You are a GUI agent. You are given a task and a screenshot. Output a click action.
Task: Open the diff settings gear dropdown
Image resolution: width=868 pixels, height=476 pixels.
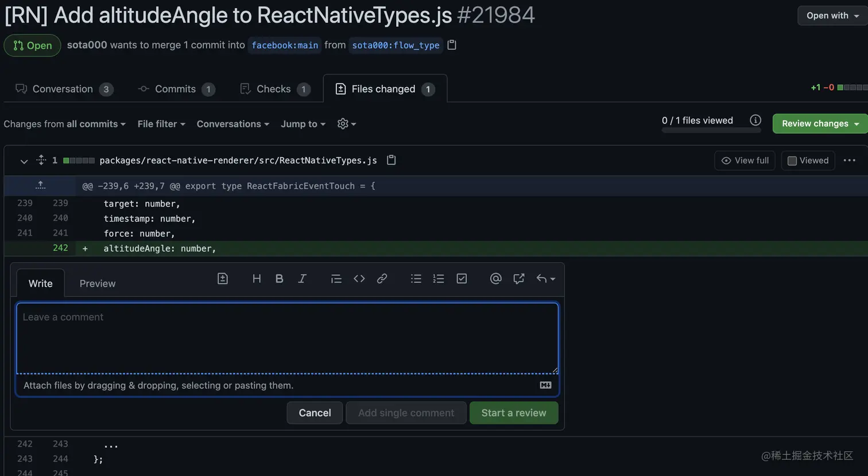[x=347, y=124]
